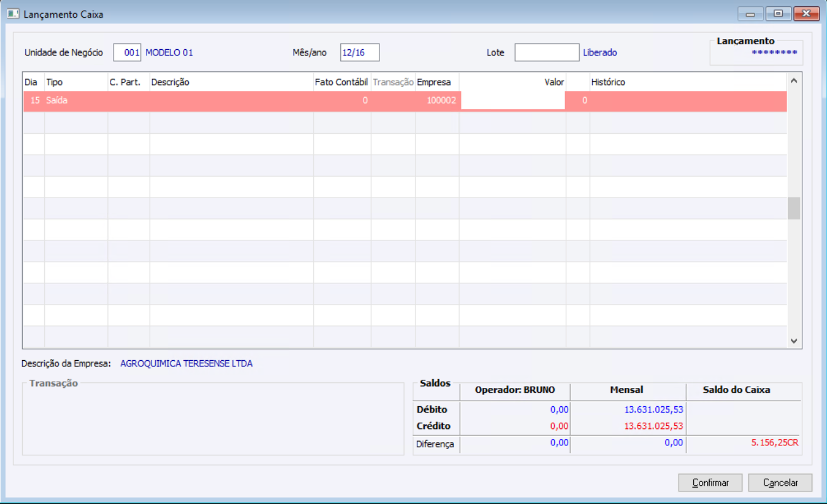Image resolution: width=827 pixels, height=504 pixels.
Task: Click the scroll down arrow of the grid
Action: 794,341
